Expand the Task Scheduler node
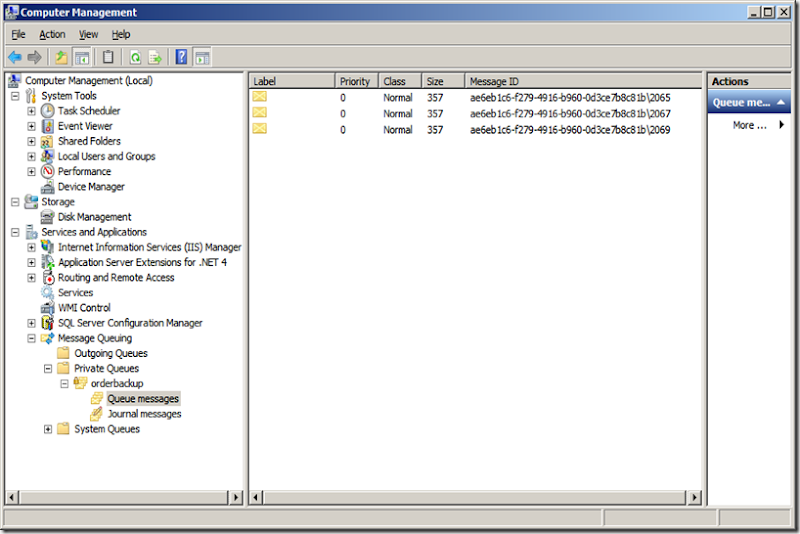 (x=32, y=111)
